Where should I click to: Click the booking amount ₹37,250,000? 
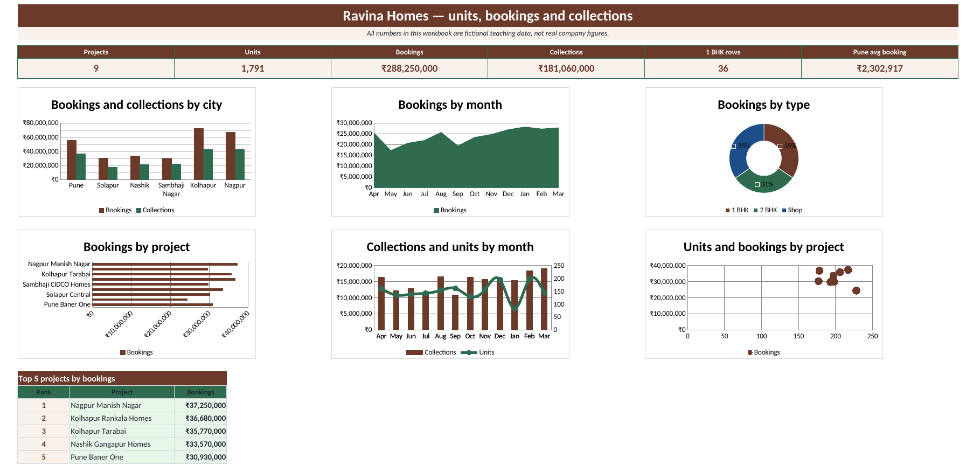pos(200,405)
